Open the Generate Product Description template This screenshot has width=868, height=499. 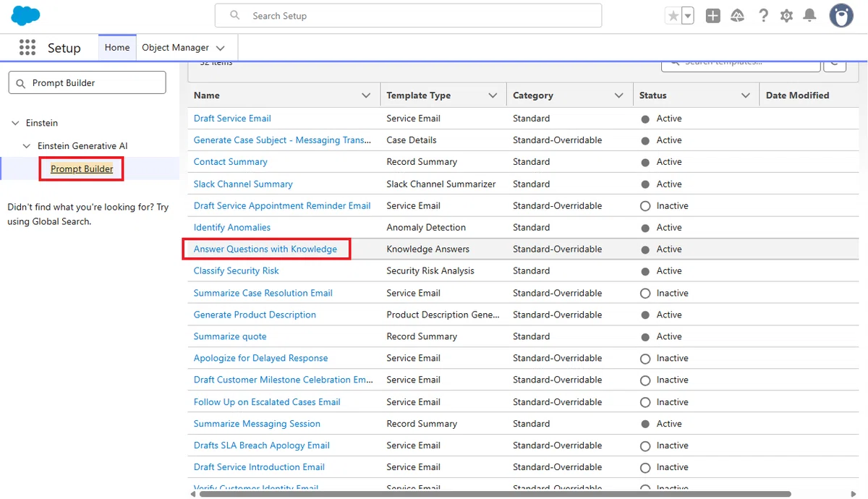click(255, 315)
